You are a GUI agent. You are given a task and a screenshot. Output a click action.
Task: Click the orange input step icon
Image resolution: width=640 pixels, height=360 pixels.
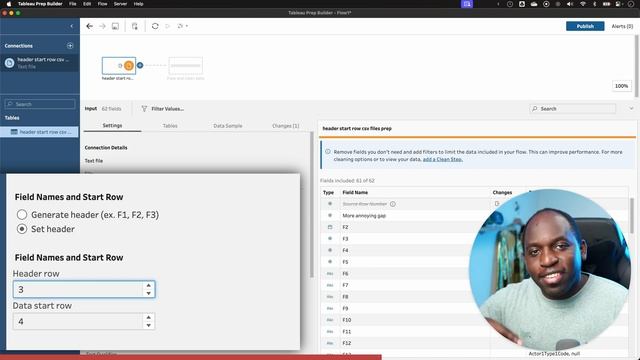click(x=129, y=65)
